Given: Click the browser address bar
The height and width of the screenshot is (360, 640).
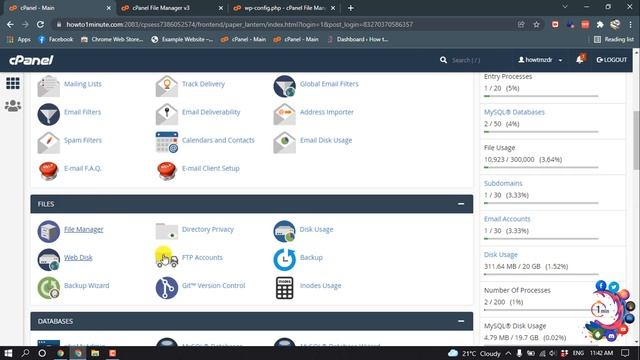Looking at the screenshot, I should click(x=286, y=24).
